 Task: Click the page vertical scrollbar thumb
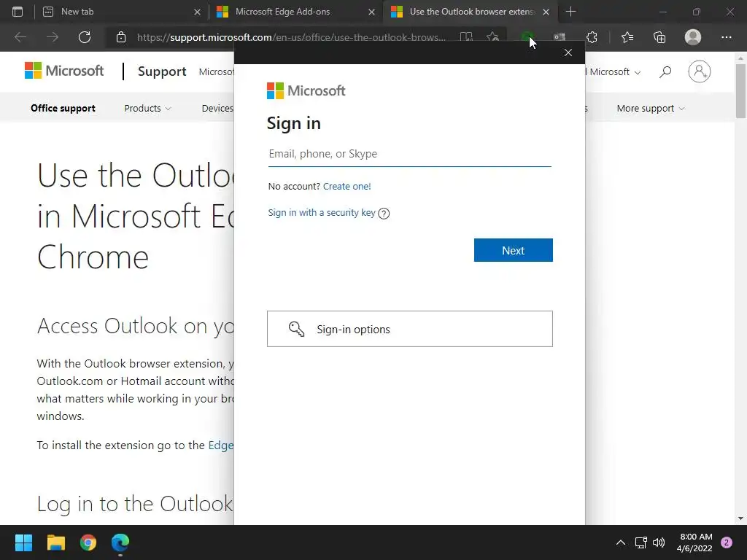[x=740, y=90]
